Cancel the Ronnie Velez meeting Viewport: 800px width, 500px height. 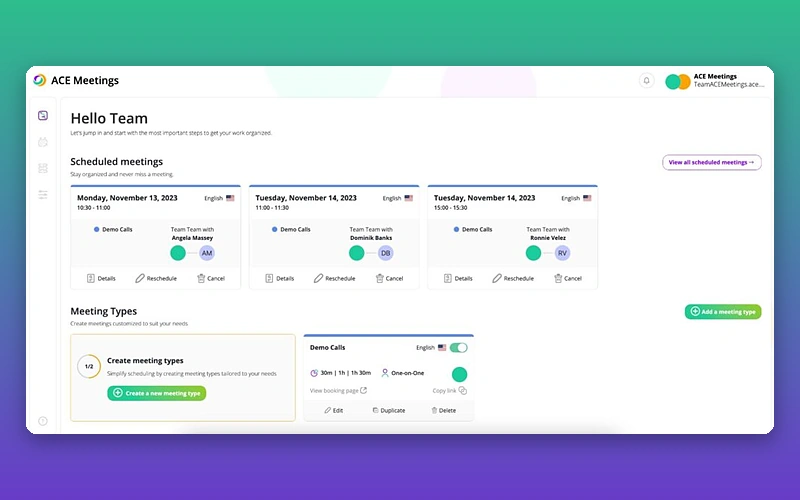(x=568, y=279)
